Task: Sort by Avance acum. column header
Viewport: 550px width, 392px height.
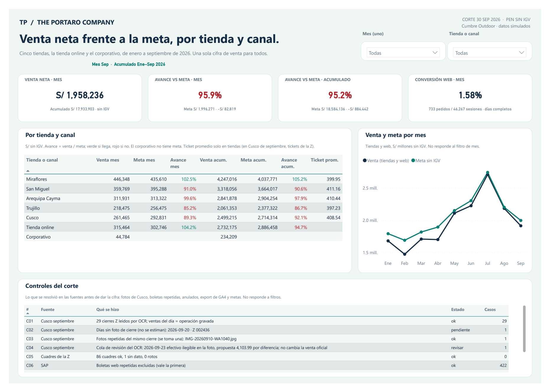Action: pos(289,163)
